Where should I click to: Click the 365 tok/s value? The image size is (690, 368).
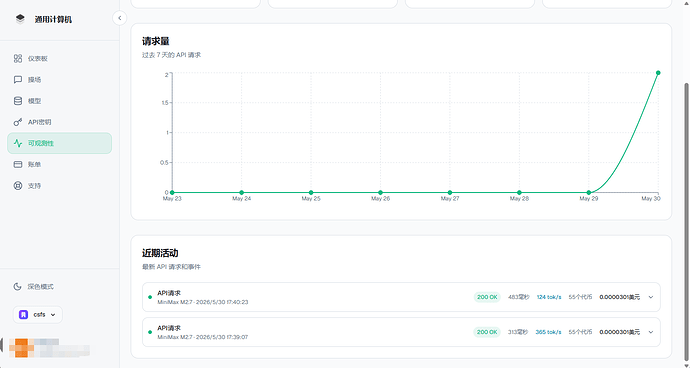(x=548, y=332)
